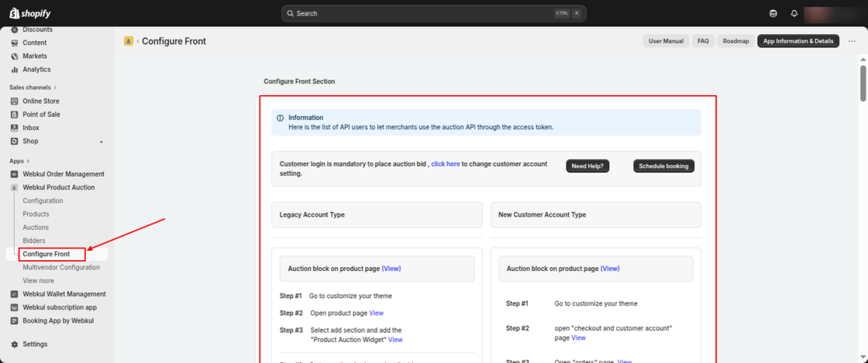Open Multivendor Configuration item

coord(61,268)
